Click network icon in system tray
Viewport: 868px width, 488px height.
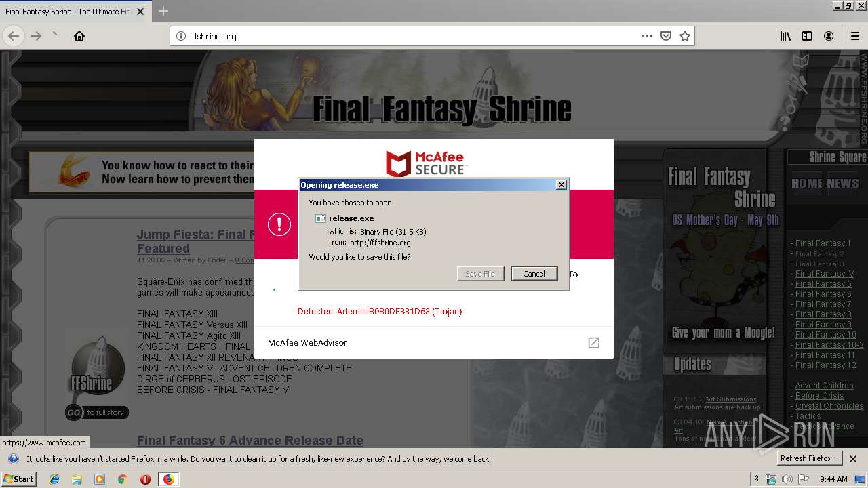771,479
